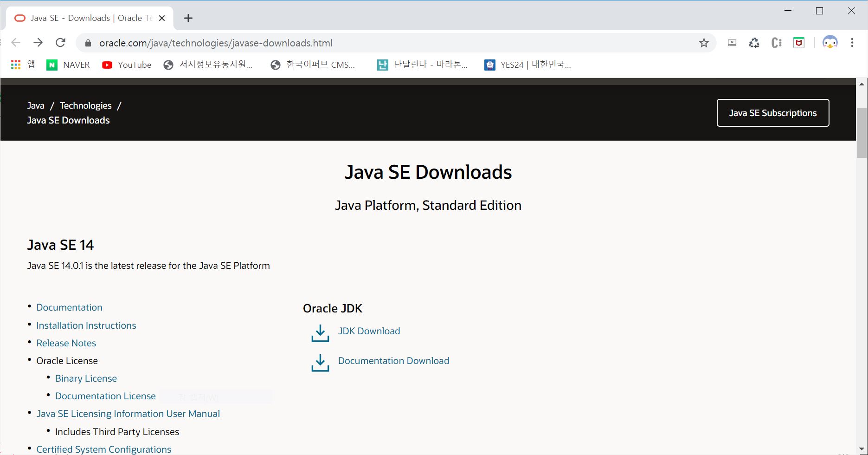The image size is (868, 455).
Task: Click Java SE Downloads breadcrumb text
Action: pyautogui.click(x=68, y=120)
